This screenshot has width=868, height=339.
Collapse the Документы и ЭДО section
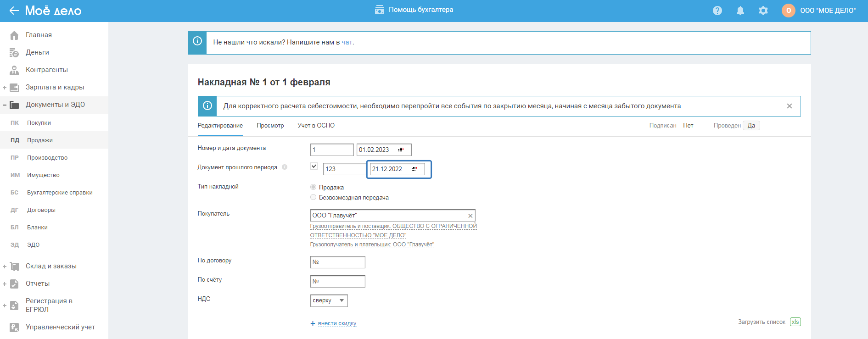pos(5,105)
